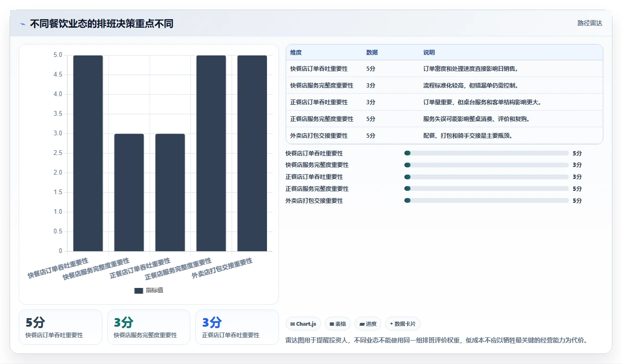The width and height of the screenshot is (622, 364).
Task: Click the 维度 column header
Action: tap(296, 53)
